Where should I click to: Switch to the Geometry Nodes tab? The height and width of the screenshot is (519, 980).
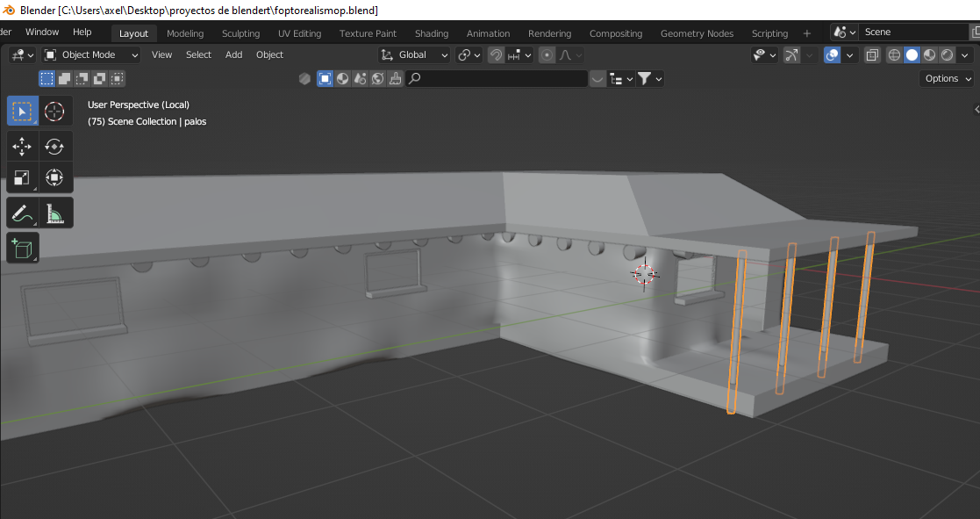[x=697, y=33]
